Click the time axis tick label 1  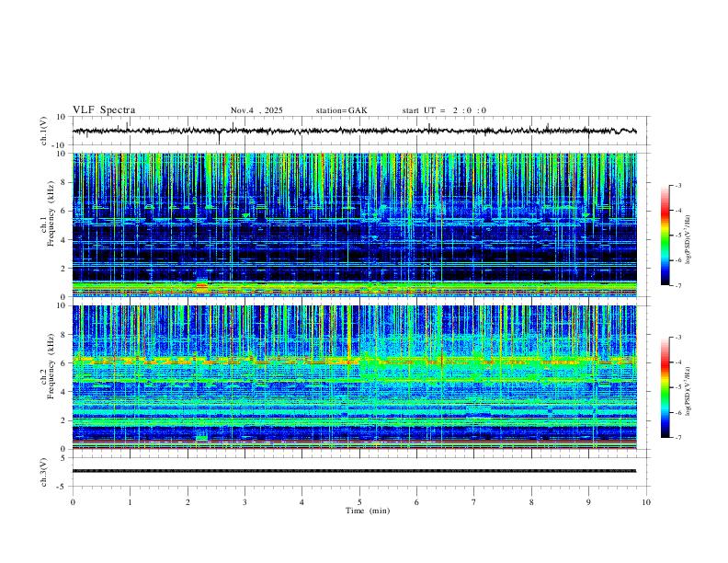pos(130,502)
